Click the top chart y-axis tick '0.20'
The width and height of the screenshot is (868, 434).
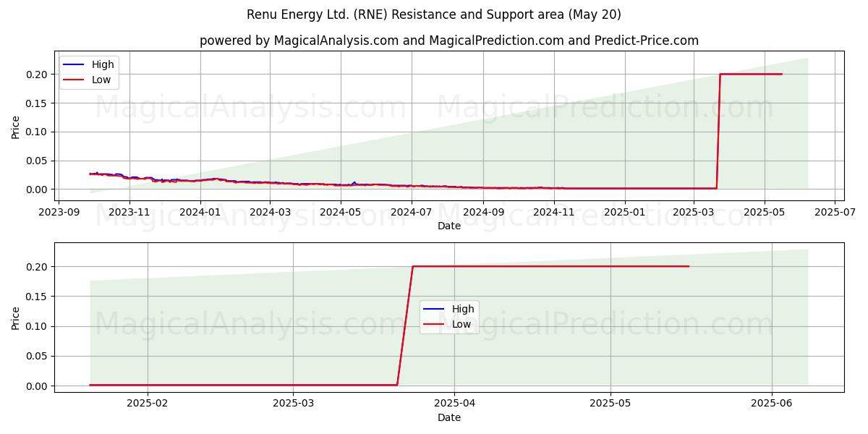point(38,75)
